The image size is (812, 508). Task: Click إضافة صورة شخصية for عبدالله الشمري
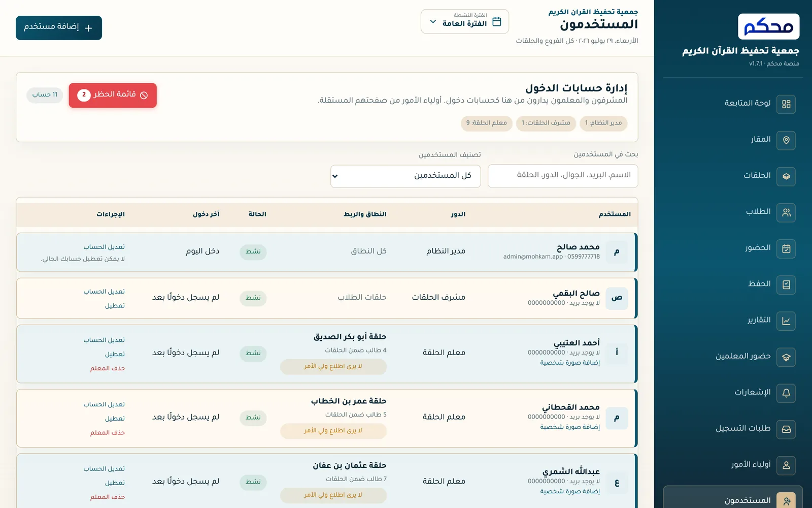pyautogui.click(x=570, y=492)
